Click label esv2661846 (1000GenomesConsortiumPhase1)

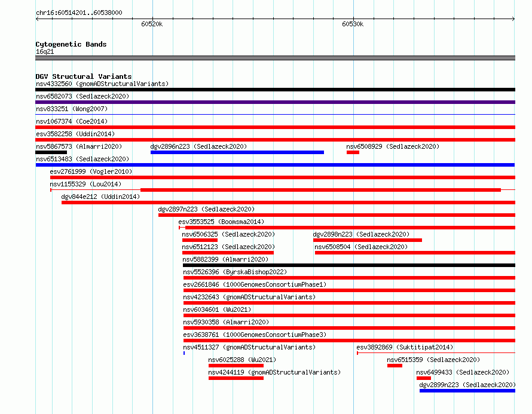point(255,284)
